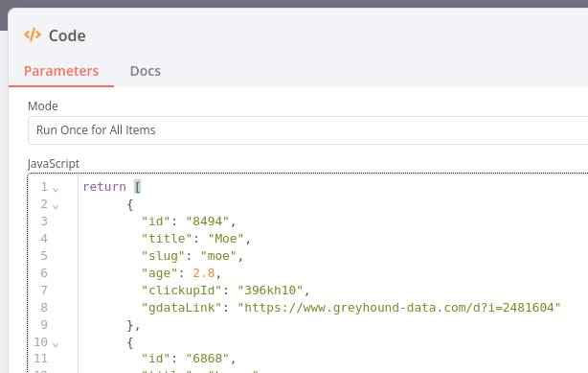The width and height of the screenshot is (588, 373).
Task: Switch to the Docs tab
Action: click(146, 71)
